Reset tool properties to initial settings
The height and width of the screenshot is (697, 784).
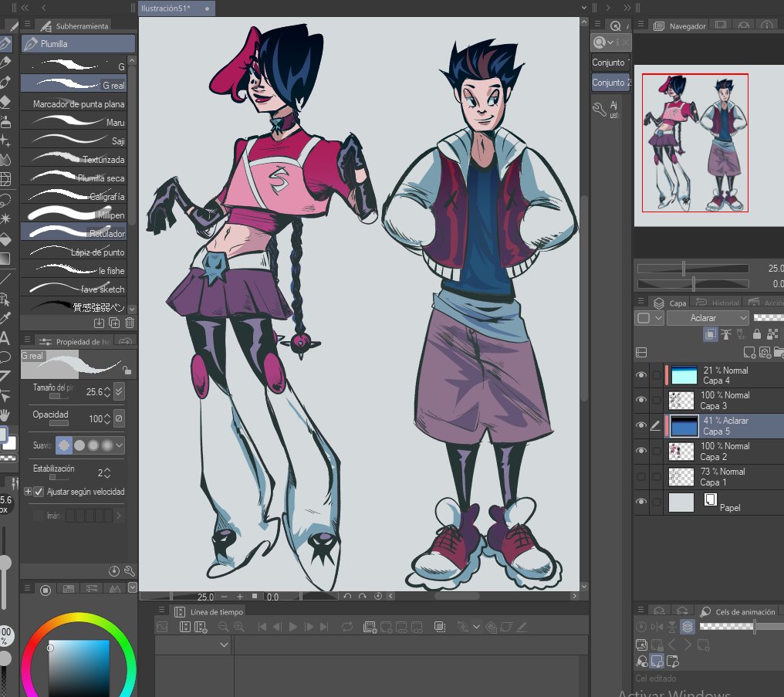pyautogui.click(x=114, y=571)
